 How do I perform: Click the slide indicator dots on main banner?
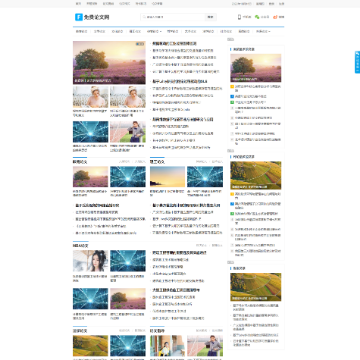140,44
